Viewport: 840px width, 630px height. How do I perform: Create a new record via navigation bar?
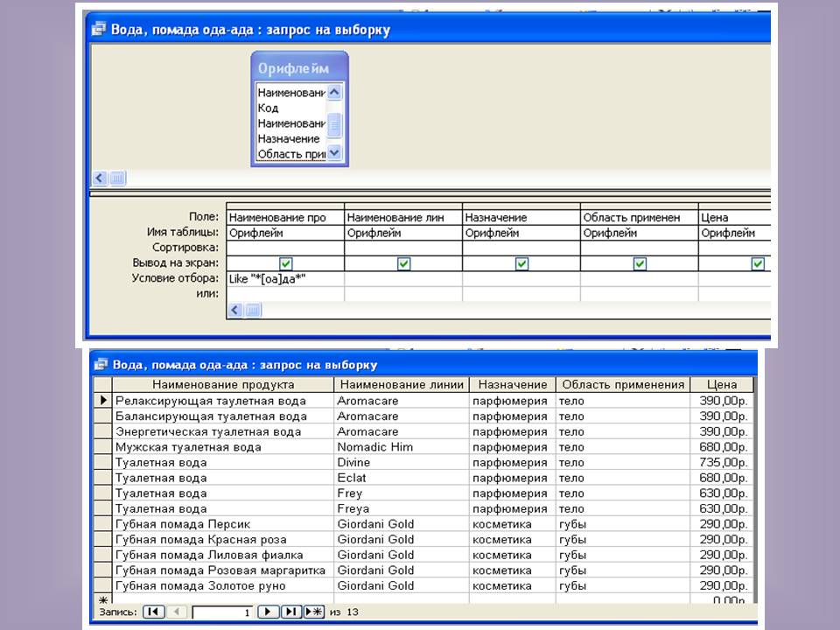(x=314, y=612)
